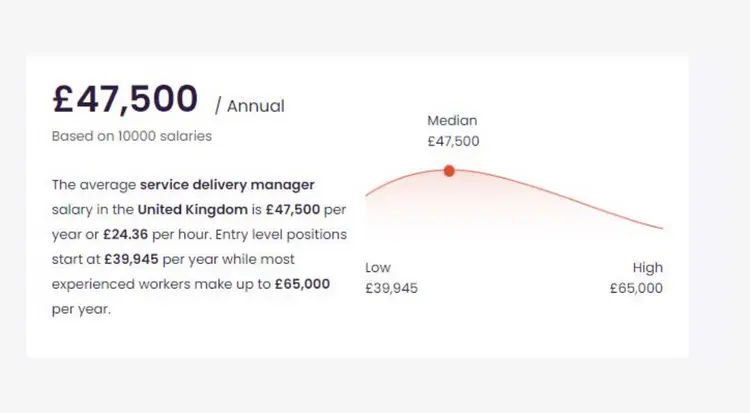Select the "/ Annual" period label
Image resolution: width=750 pixels, height=413 pixels.
click(x=250, y=106)
